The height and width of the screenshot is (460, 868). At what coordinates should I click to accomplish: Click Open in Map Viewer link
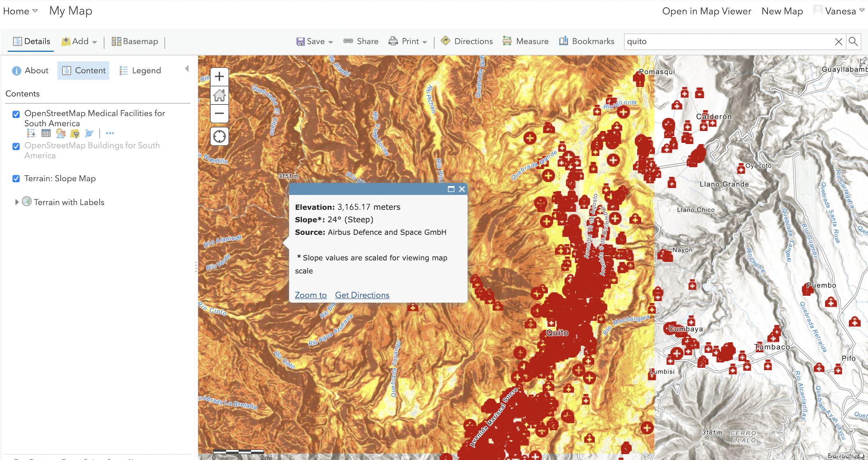click(x=706, y=11)
